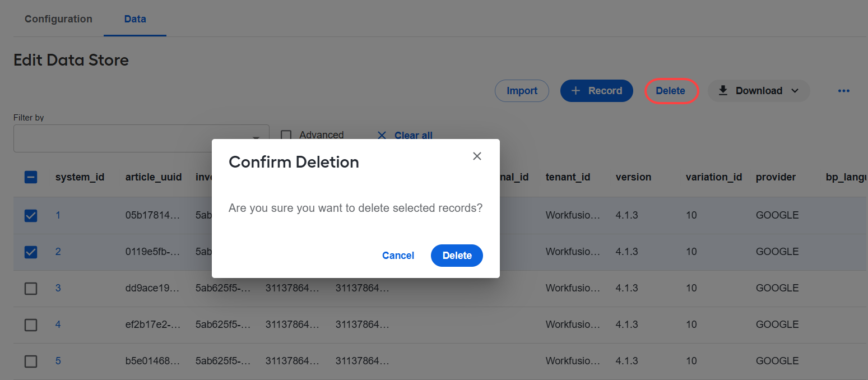The height and width of the screenshot is (380, 868).
Task: Uncheck the row 1 checkbox
Action: [x=31, y=215]
